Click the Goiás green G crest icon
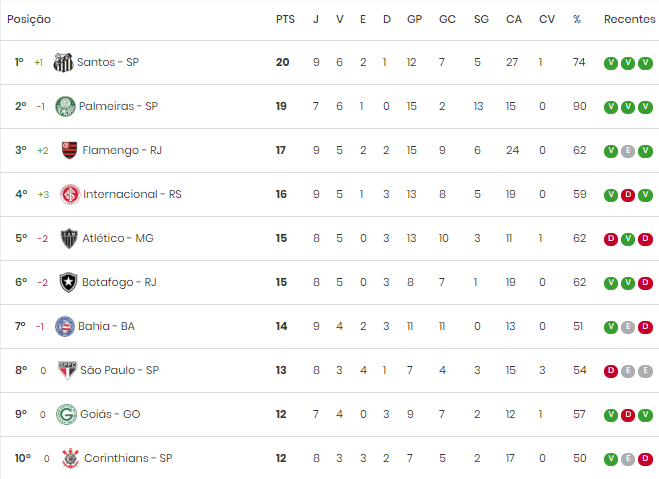The height and width of the screenshot is (479, 659). (66, 414)
